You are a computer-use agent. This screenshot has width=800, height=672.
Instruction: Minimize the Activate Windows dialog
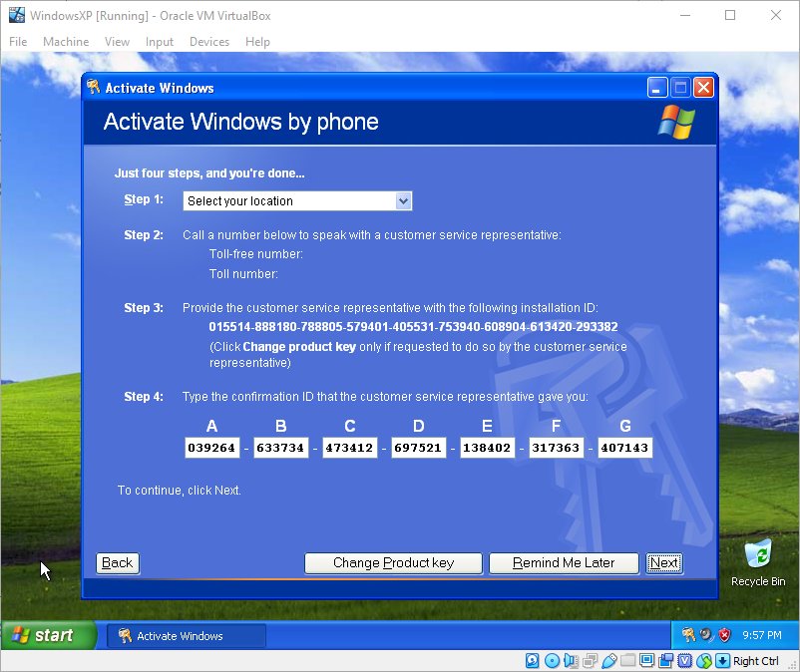click(x=657, y=88)
